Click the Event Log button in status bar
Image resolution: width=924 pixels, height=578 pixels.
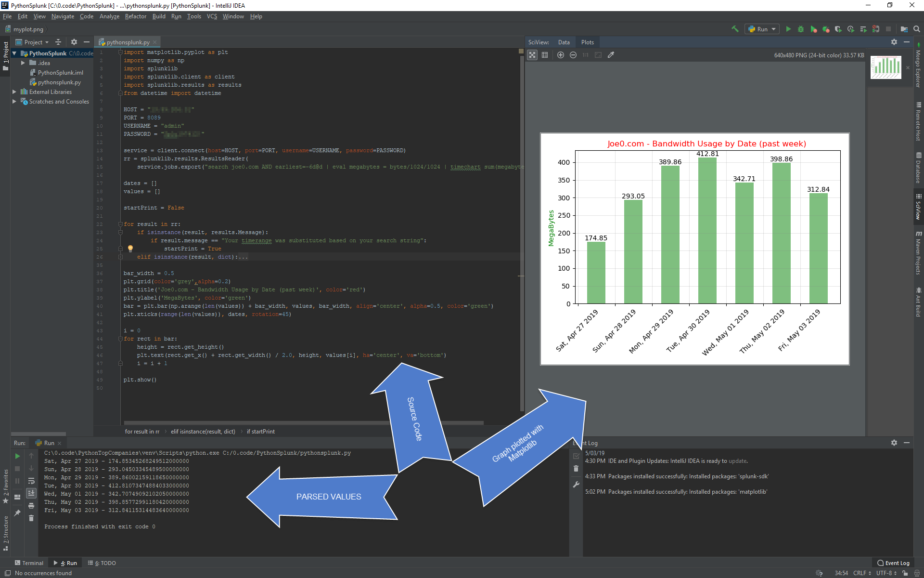pyautogui.click(x=894, y=563)
